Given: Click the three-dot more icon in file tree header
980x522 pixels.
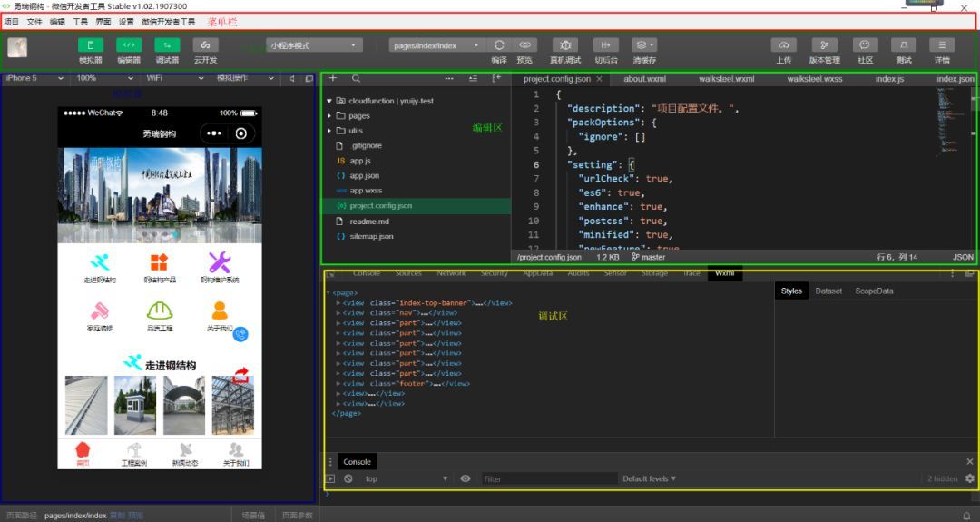Looking at the screenshot, I should [449, 79].
